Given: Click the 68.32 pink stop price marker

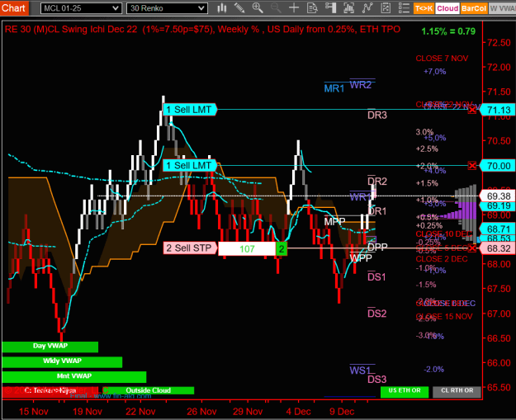Looking at the screenshot, I should click(x=498, y=248).
